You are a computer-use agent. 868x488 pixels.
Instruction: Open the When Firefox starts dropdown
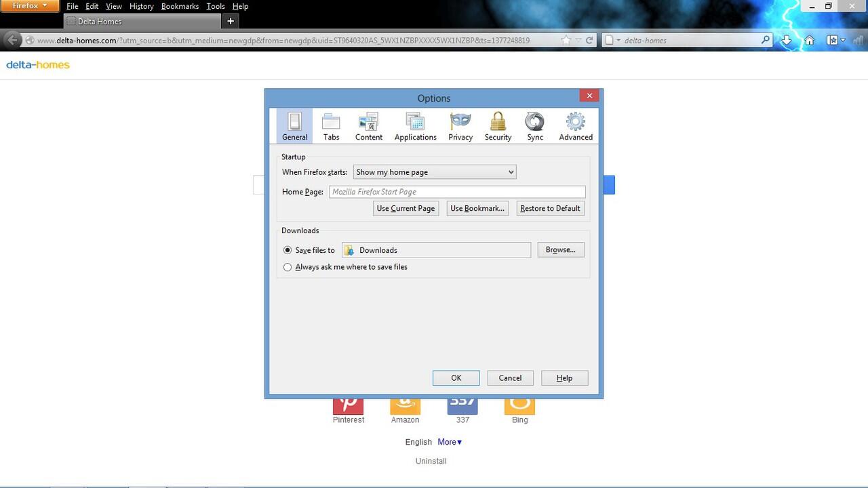click(435, 172)
